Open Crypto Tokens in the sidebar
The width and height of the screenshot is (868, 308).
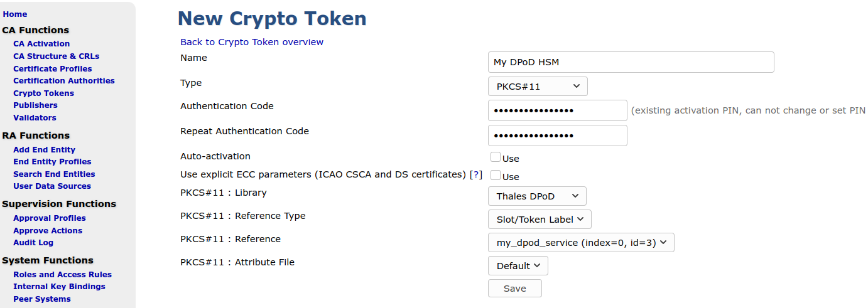pos(43,93)
